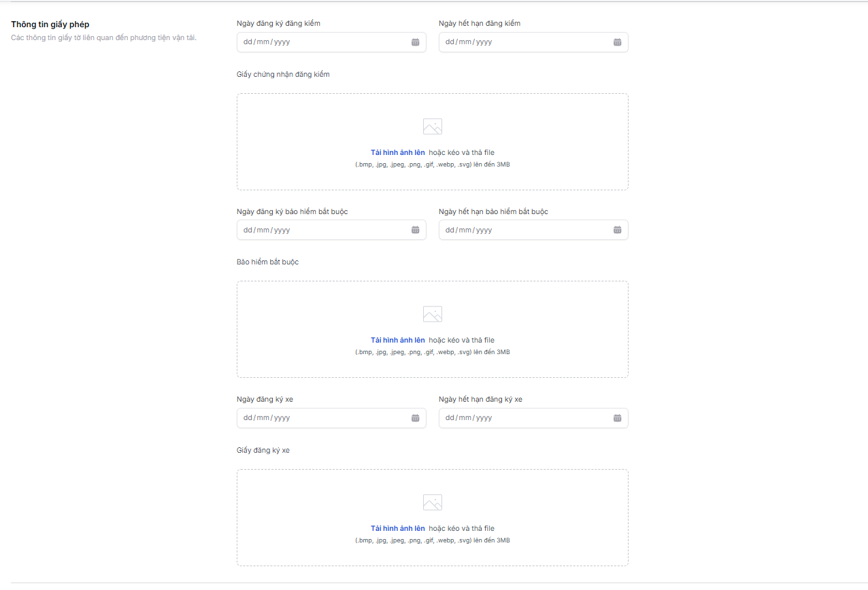The image size is (868, 590).
Task: Focus the Ngày hết hạn đăng kiểm date field
Action: (522, 42)
